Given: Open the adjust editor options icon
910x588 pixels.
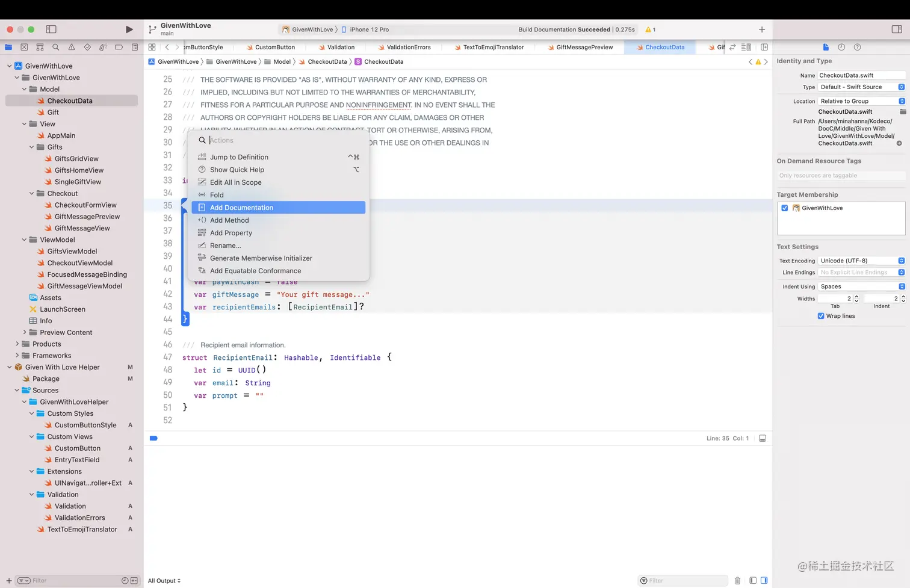Looking at the screenshot, I should coord(746,47).
